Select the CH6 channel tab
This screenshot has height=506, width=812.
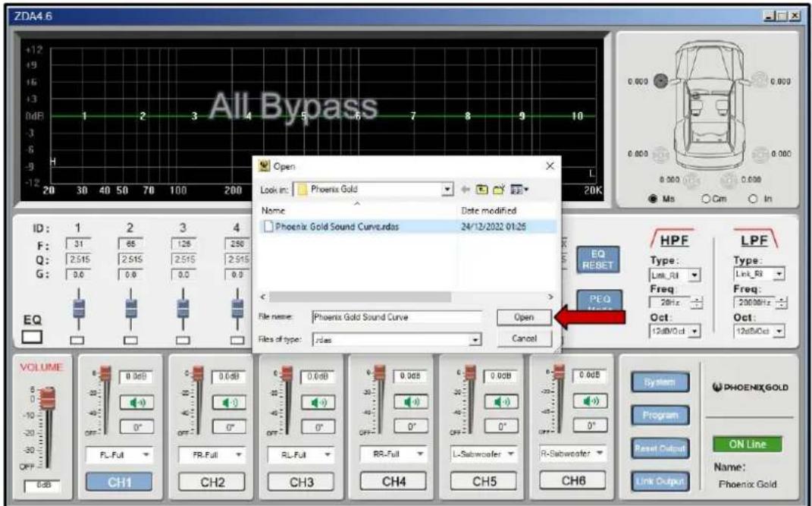[x=572, y=480]
